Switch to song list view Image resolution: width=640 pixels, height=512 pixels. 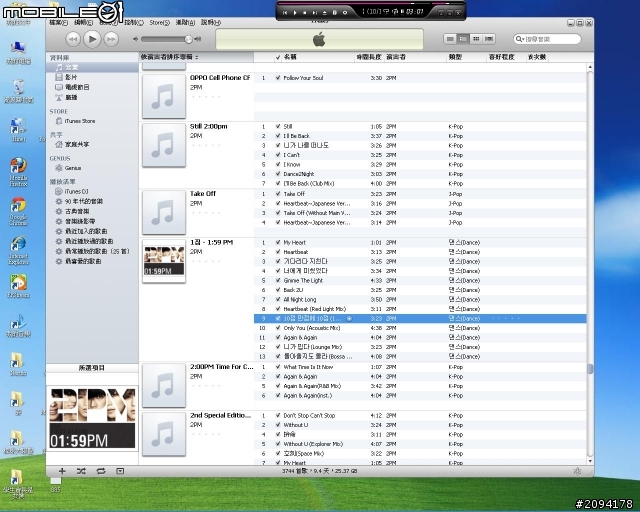pos(450,39)
